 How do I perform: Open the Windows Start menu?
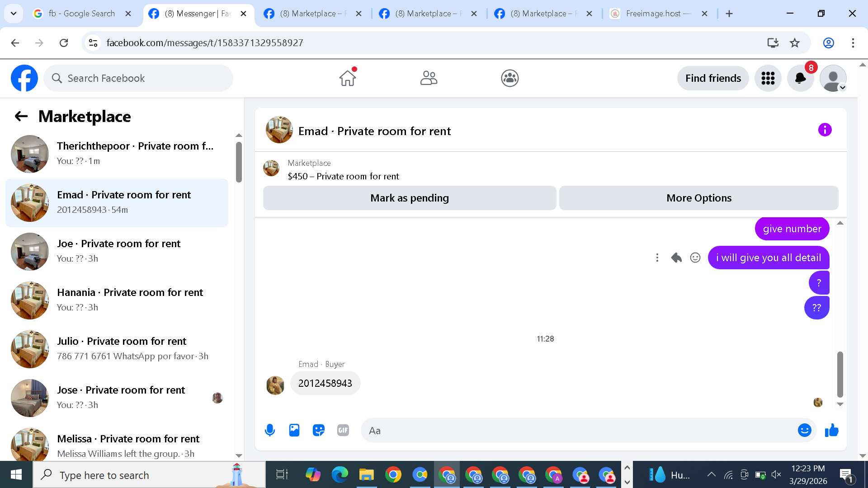16,474
